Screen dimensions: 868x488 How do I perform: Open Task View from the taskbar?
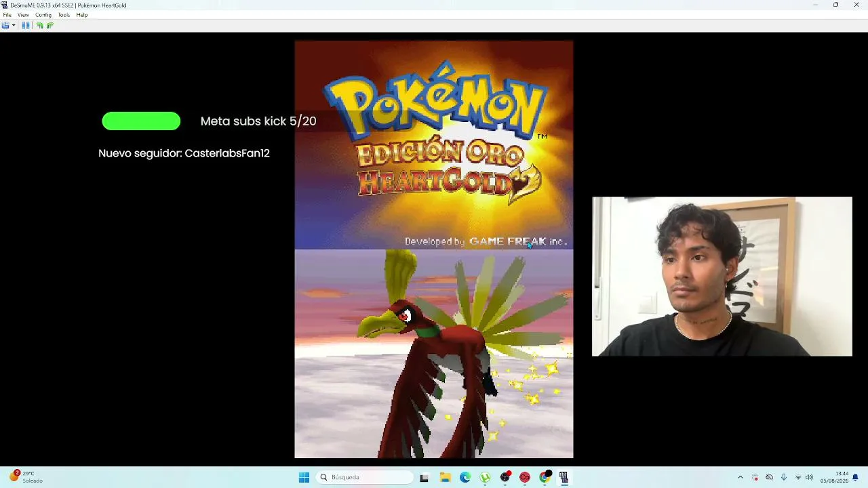424,477
